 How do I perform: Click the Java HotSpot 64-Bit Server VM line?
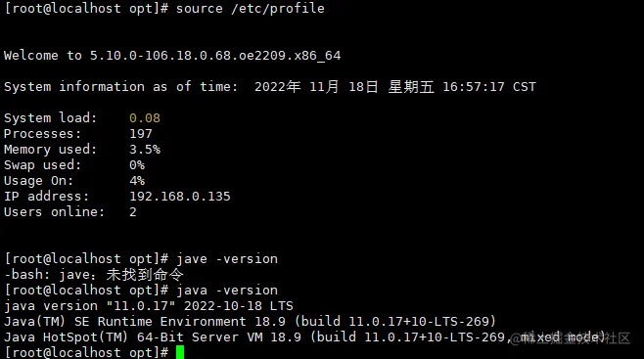point(304,337)
